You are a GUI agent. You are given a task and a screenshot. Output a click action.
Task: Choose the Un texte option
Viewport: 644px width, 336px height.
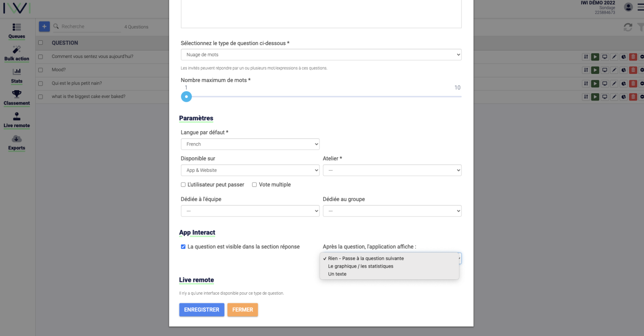pos(337,274)
